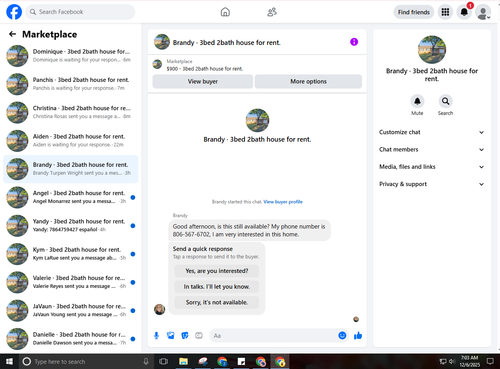The height and width of the screenshot is (369, 500).
Task: Expand Customize chat section
Action: 432,132
